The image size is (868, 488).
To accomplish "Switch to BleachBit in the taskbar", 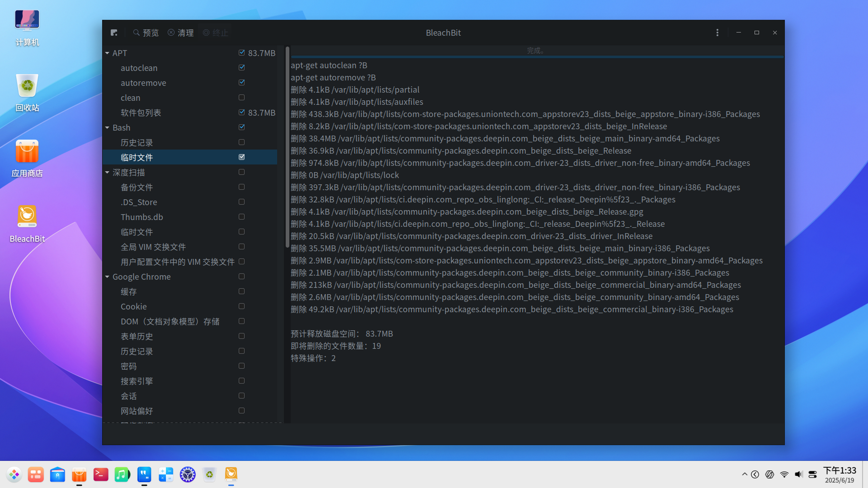I will coord(231,474).
